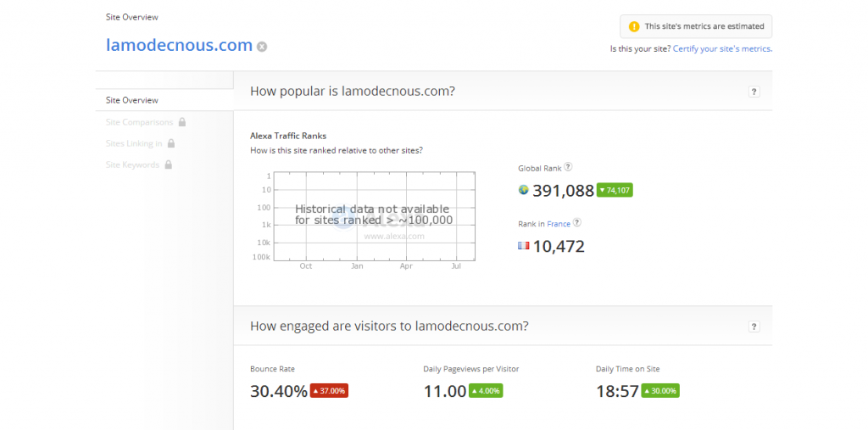Click the 'Is this your site?' text
The width and height of the screenshot is (868, 430).
[641, 48]
